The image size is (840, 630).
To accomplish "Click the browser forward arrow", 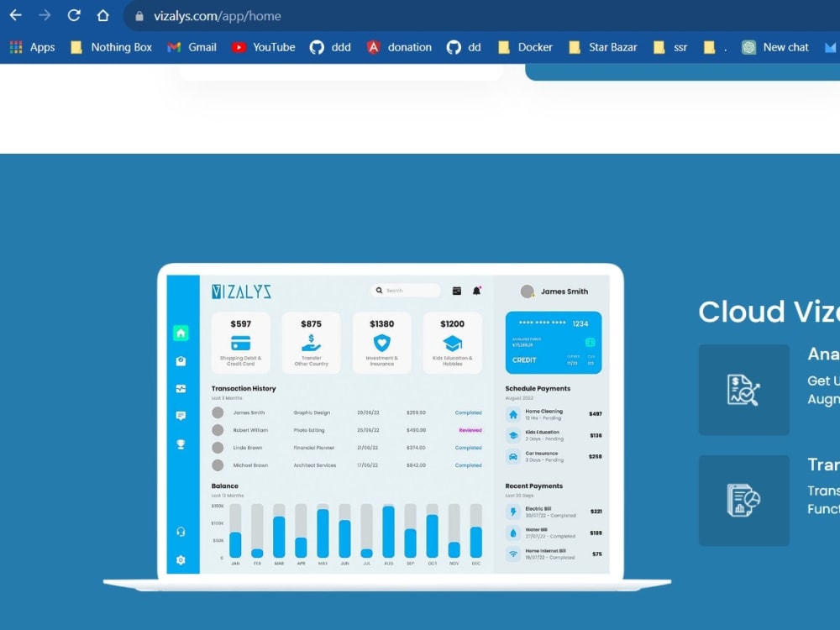I will click(45, 15).
